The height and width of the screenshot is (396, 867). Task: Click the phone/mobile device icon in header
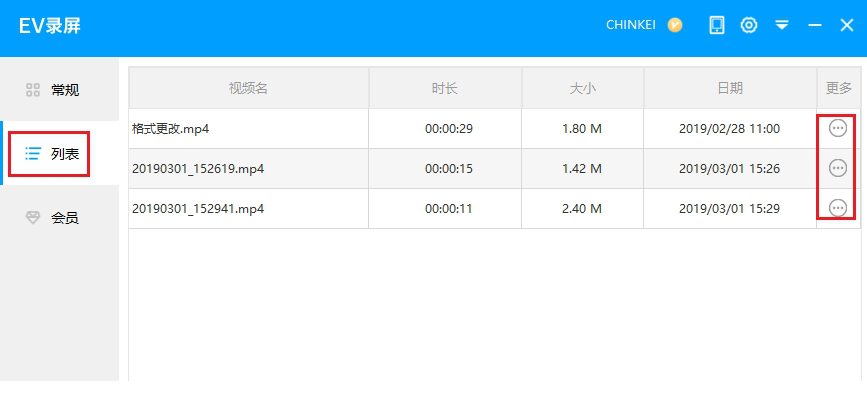click(717, 25)
